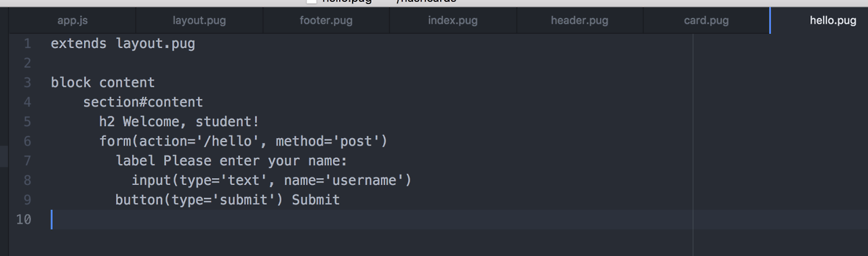868x256 pixels.
Task: Place cursor in 'extends layout.pug' line
Action: click(123, 44)
